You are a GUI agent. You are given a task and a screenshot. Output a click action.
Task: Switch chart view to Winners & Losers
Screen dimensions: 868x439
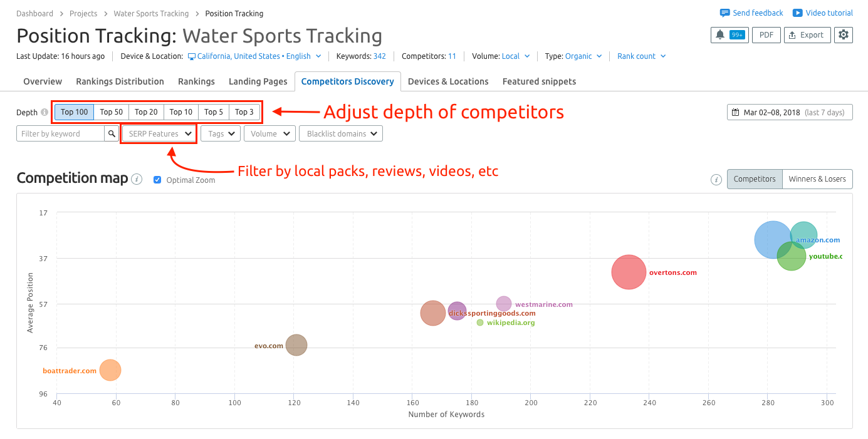[x=817, y=178]
